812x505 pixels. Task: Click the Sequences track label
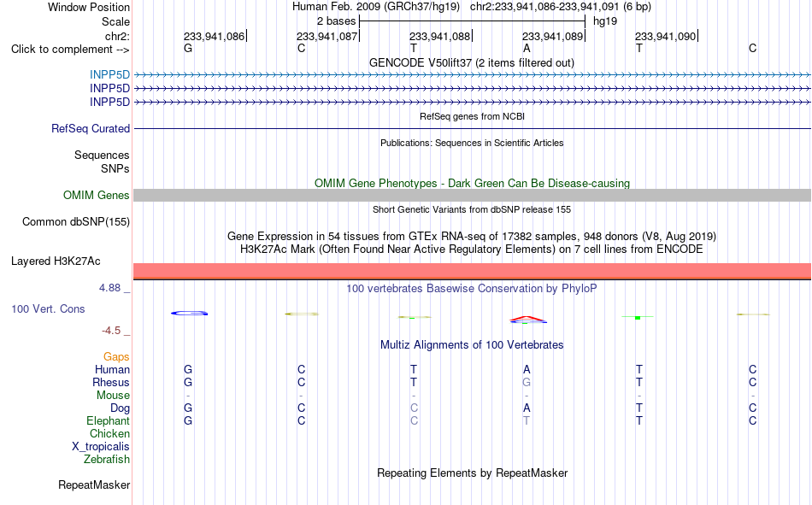102,156
